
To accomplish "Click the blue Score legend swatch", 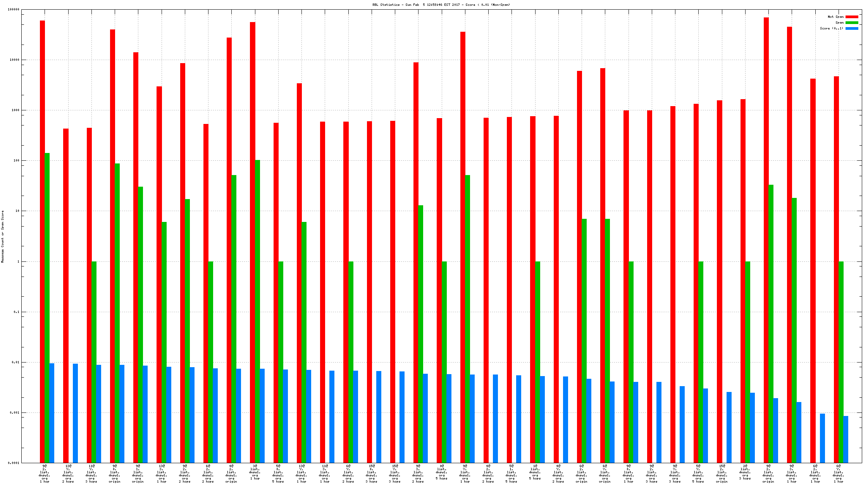I will pos(852,28).
